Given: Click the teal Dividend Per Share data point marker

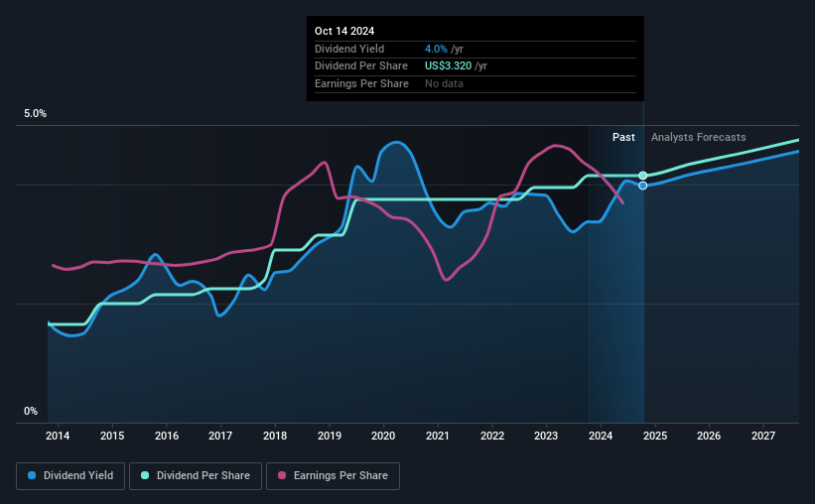Looking at the screenshot, I should [643, 176].
